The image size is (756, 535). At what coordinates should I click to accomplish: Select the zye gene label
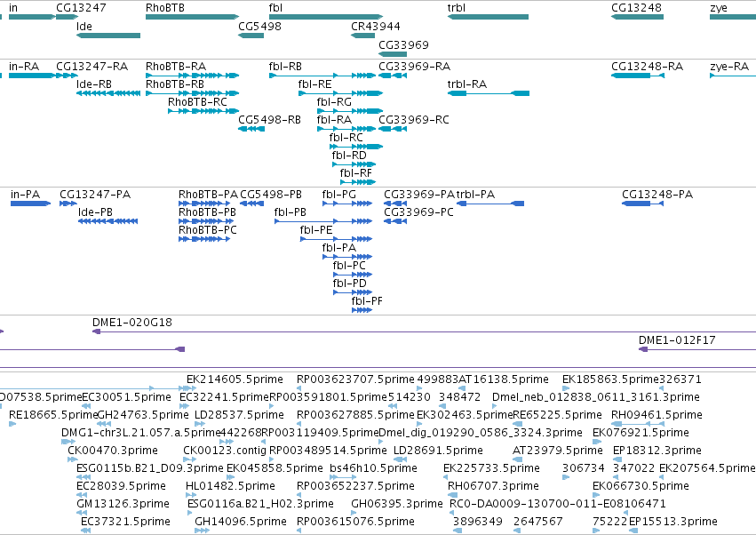click(719, 8)
